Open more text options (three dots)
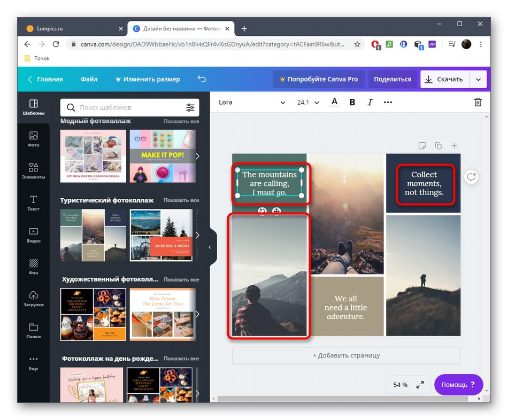This screenshot has height=420, width=508. pyautogui.click(x=388, y=103)
